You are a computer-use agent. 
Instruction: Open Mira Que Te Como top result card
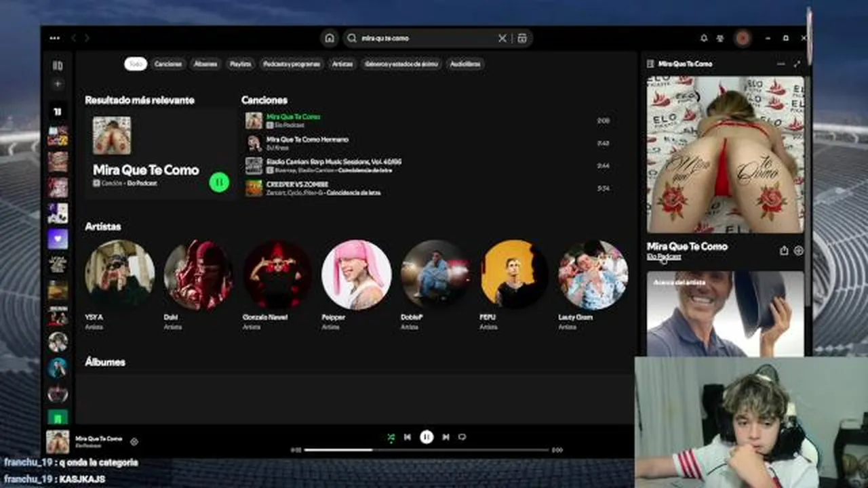click(160, 153)
